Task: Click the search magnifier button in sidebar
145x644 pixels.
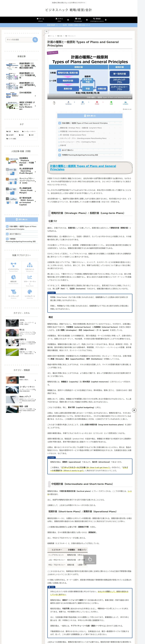Action: (35, 39)
